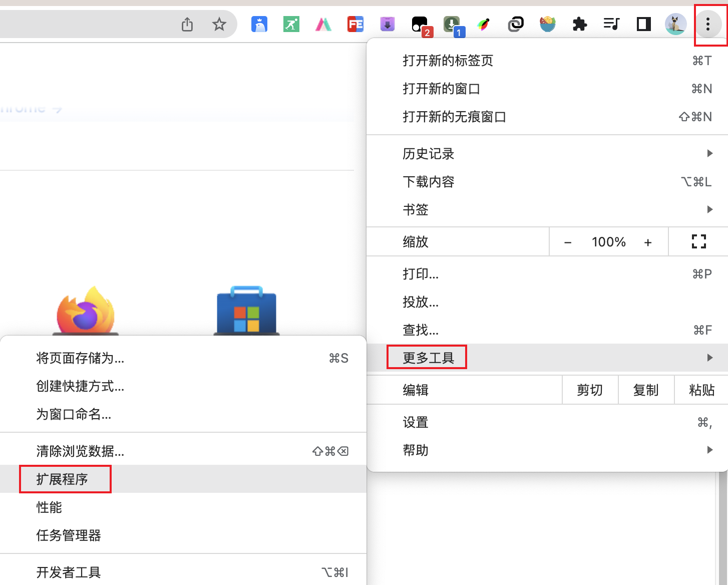The height and width of the screenshot is (585, 728).
Task: Select 查找... from the menu
Action: pyautogui.click(x=547, y=330)
